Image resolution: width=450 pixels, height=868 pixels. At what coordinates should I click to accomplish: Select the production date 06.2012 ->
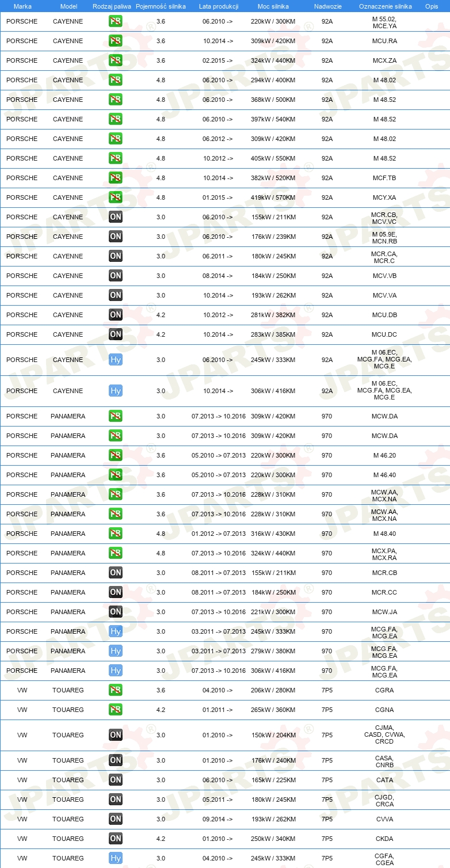tap(218, 139)
